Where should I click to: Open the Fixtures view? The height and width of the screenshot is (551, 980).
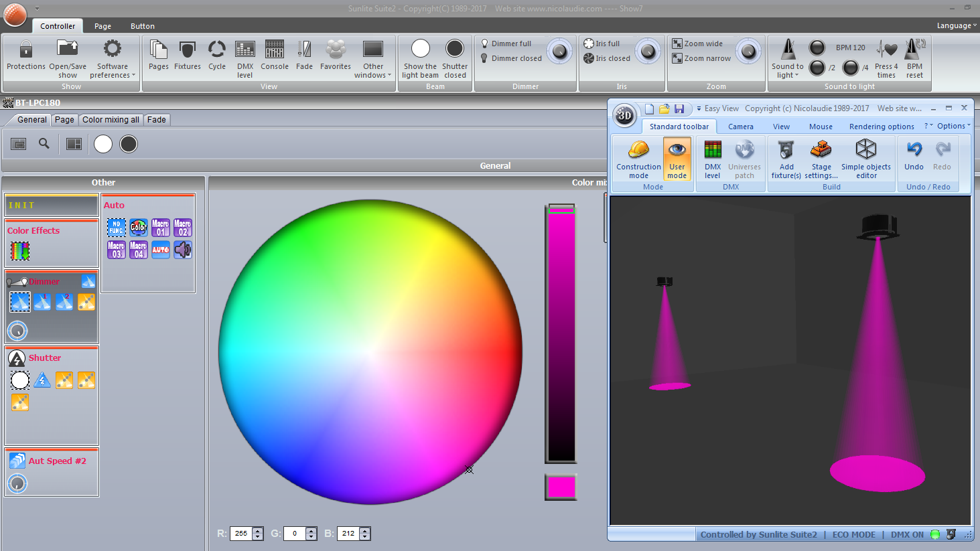(x=188, y=50)
